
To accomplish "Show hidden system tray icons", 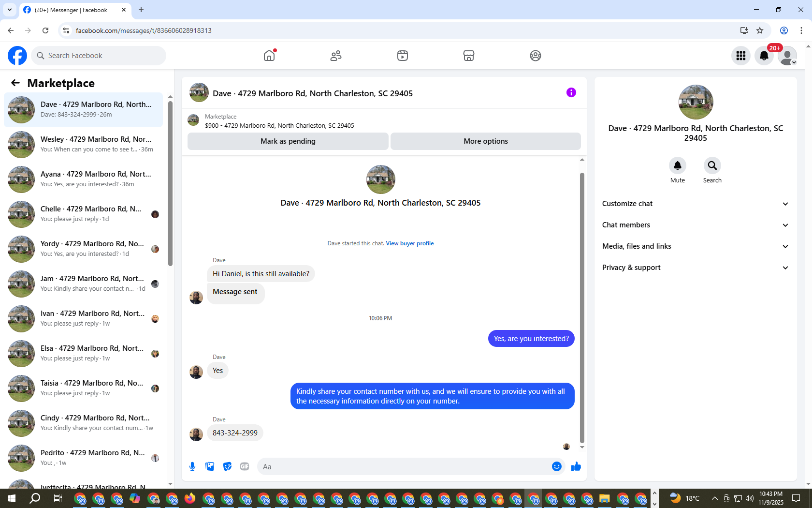I will point(715,498).
